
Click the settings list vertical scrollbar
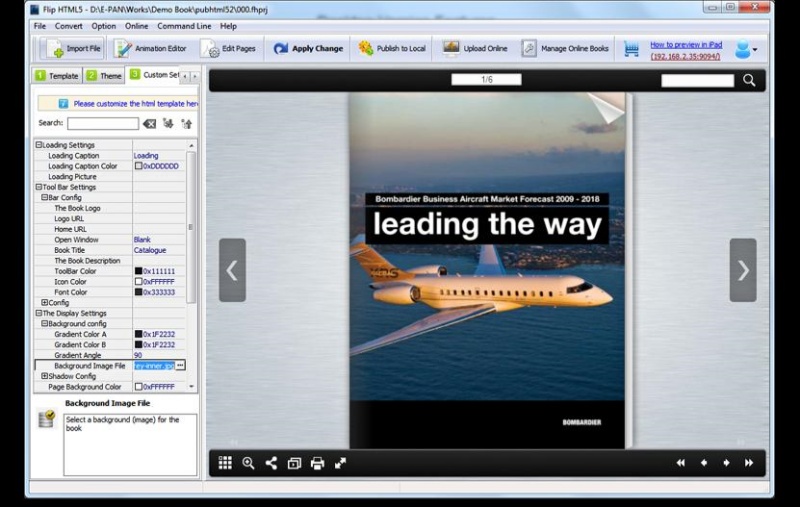click(191, 227)
